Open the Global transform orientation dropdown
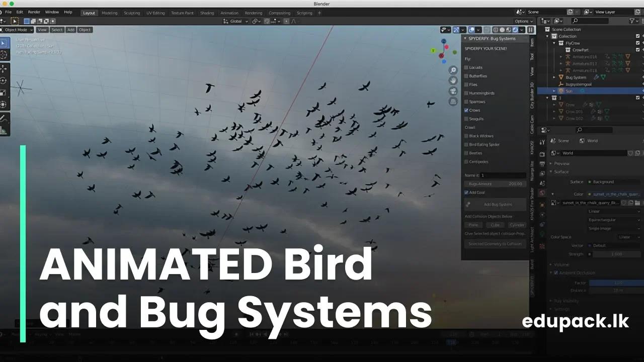The height and width of the screenshot is (362, 644). (236, 21)
